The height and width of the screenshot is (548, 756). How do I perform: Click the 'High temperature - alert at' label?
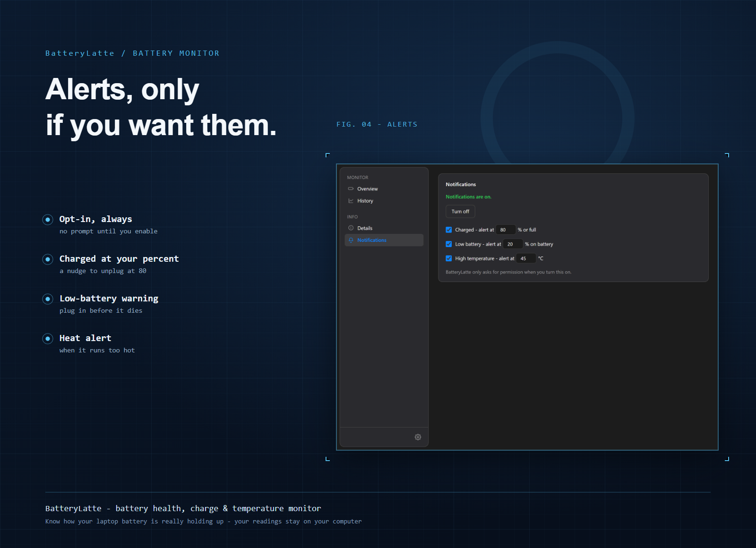(x=484, y=258)
